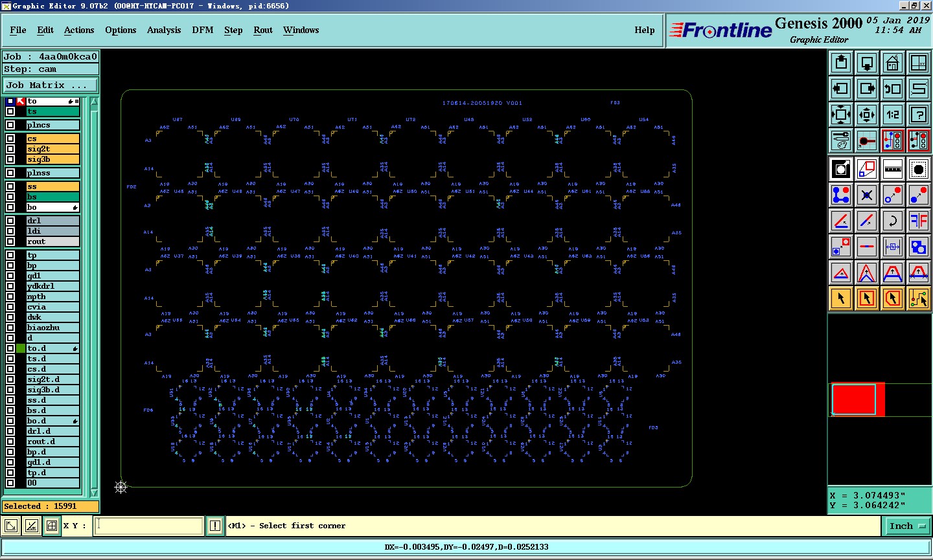Select the ss layer name

(x=52, y=186)
